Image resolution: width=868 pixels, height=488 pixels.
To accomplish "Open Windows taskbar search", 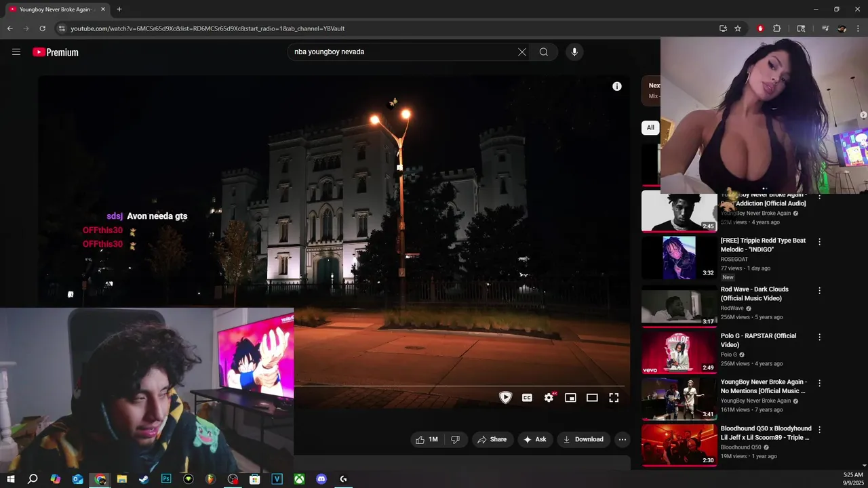I will pos(33,479).
